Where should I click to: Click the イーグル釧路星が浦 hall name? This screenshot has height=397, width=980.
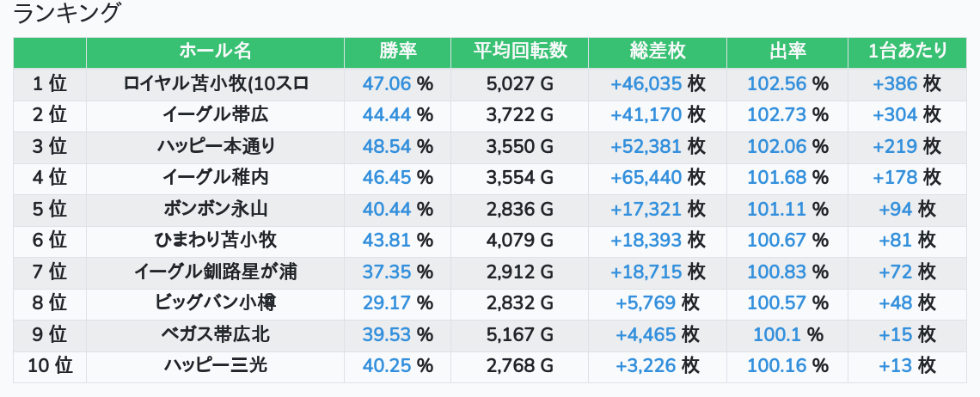pyautogui.click(x=215, y=272)
